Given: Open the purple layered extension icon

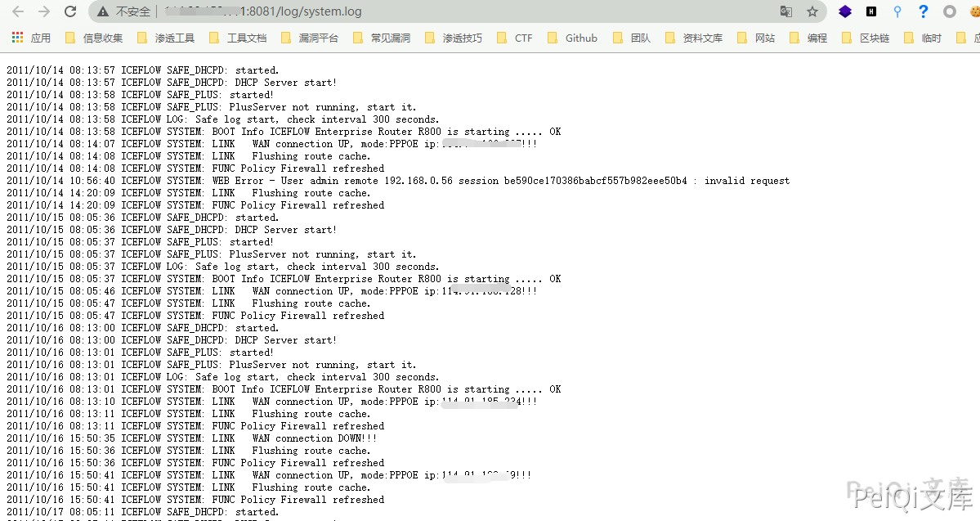Looking at the screenshot, I should (x=845, y=11).
